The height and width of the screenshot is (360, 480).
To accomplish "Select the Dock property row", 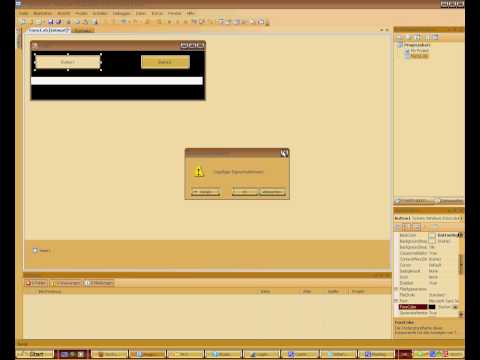I will tap(428, 277).
